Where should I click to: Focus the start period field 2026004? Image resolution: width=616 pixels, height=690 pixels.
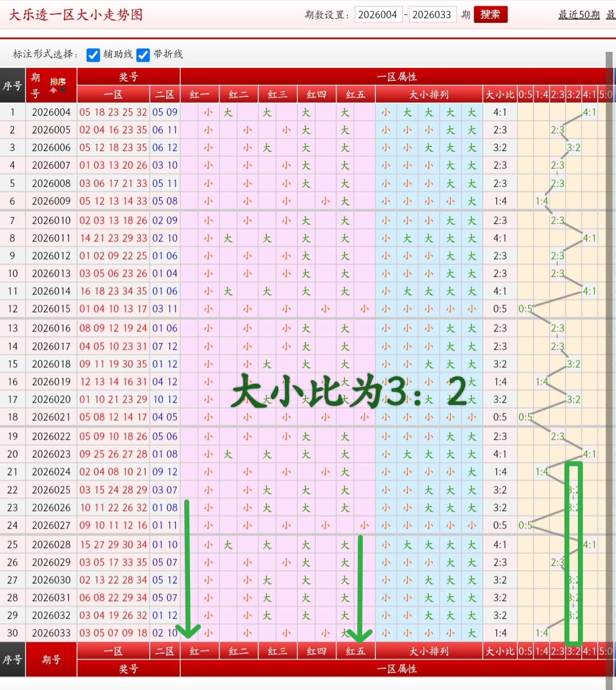pos(379,15)
